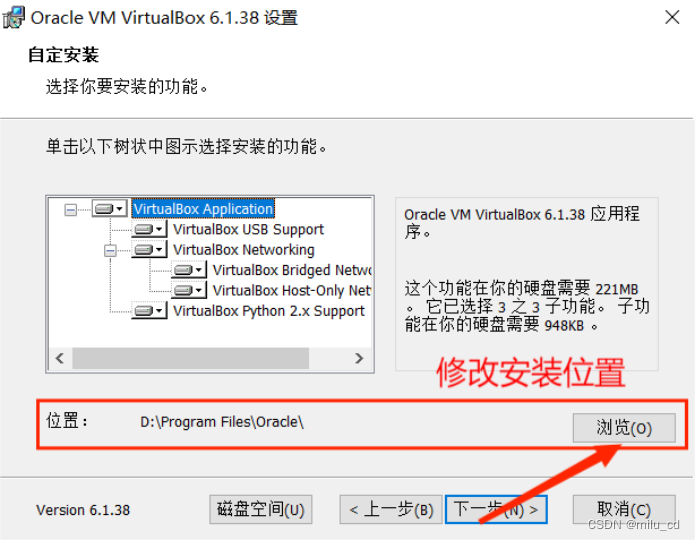Click the Bridged Networking feature drive icon
The image size is (695, 540).
pyautogui.click(x=189, y=270)
